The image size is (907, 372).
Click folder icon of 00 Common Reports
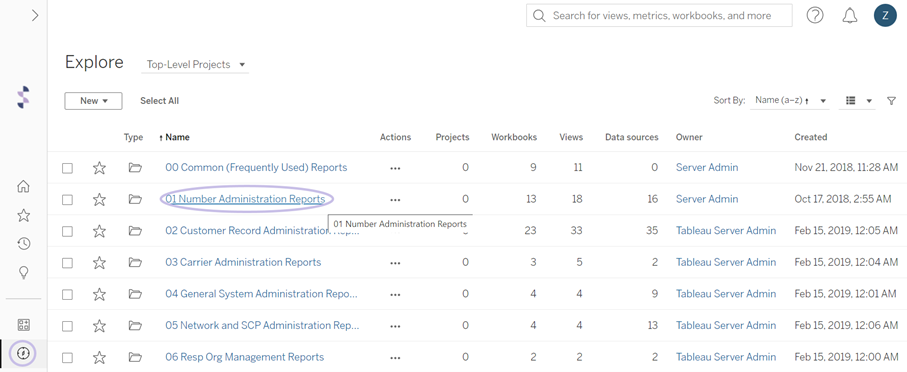click(x=135, y=168)
